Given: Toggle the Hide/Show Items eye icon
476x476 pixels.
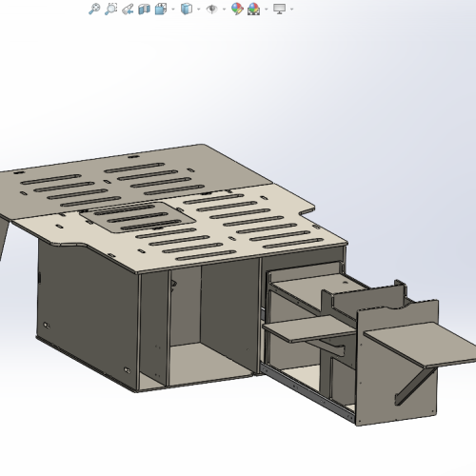Looking at the screenshot, I should click(x=212, y=9).
